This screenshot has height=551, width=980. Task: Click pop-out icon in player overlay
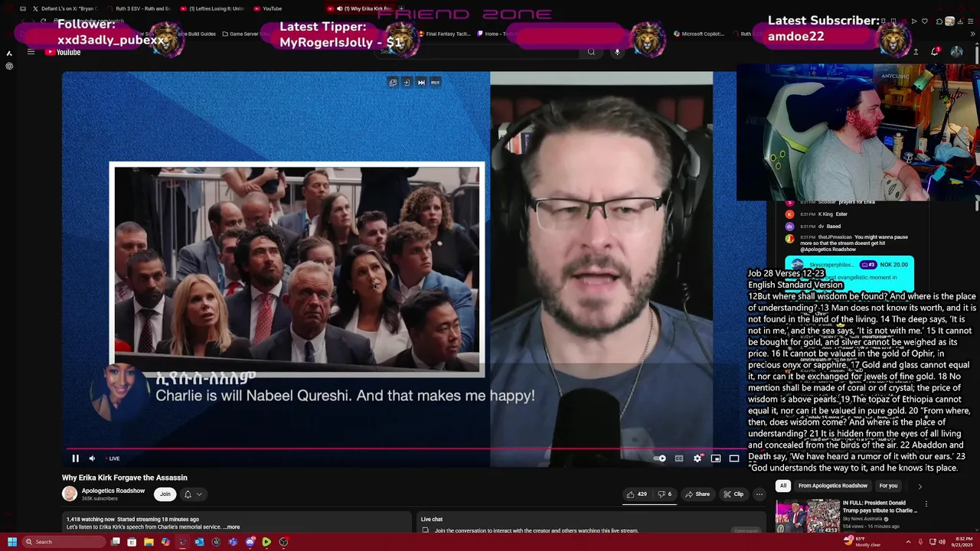393,83
